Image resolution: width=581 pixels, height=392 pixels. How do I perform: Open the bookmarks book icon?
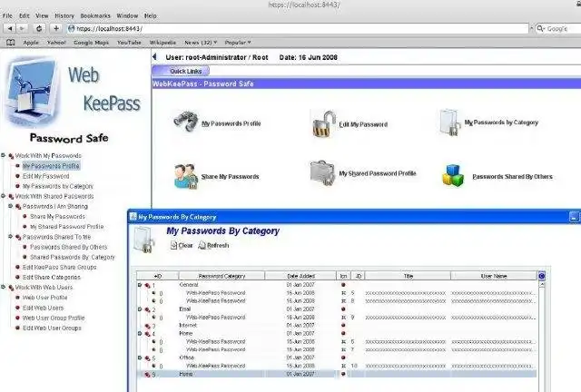click(x=10, y=43)
